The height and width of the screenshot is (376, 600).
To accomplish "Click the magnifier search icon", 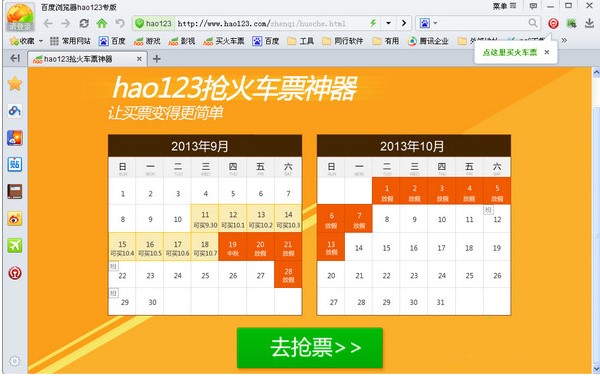I will pos(533,23).
